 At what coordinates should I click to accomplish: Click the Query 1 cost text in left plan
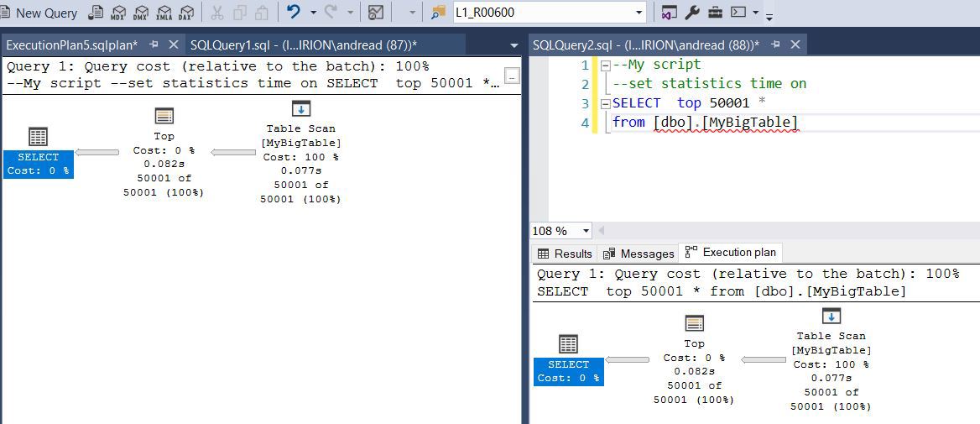pos(217,66)
